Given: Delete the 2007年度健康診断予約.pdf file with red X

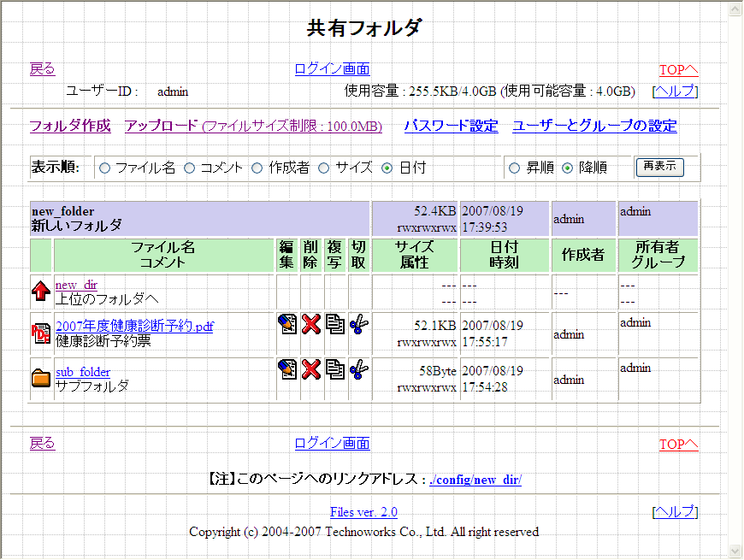Looking at the screenshot, I should coord(311,324).
